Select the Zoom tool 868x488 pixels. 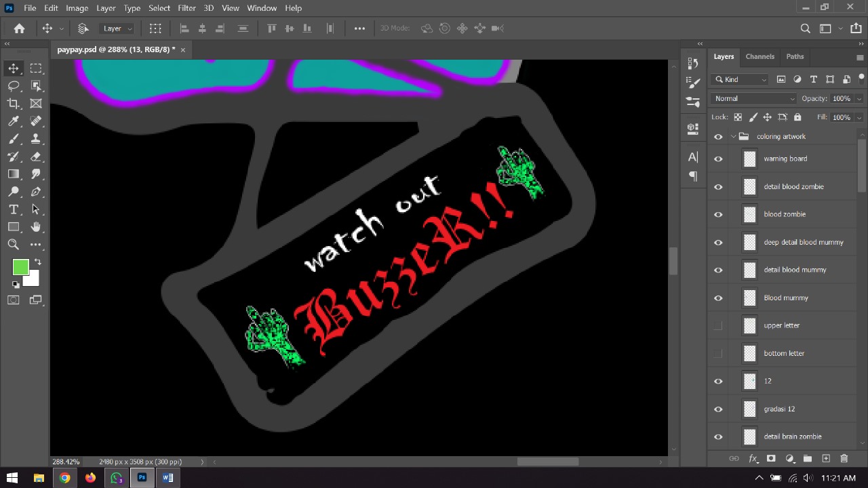point(14,245)
